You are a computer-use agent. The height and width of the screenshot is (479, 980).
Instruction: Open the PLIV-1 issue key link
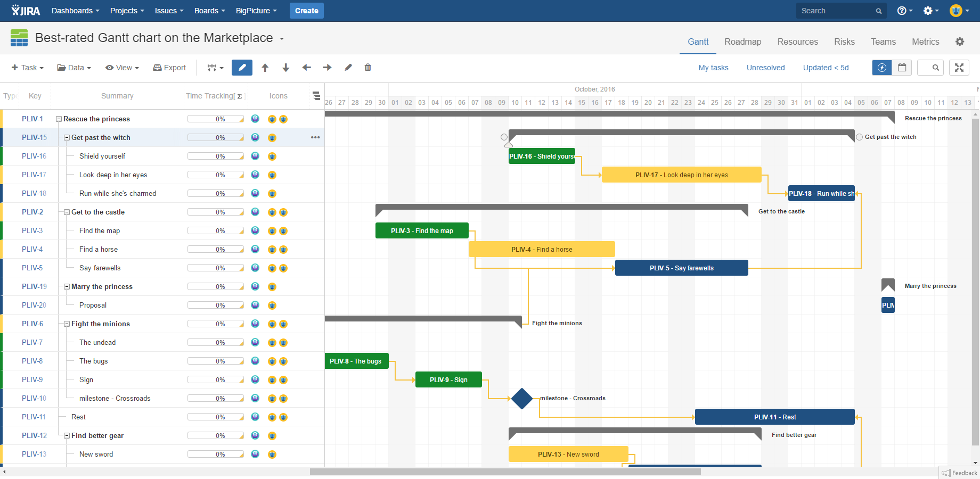click(x=32, y=119)
